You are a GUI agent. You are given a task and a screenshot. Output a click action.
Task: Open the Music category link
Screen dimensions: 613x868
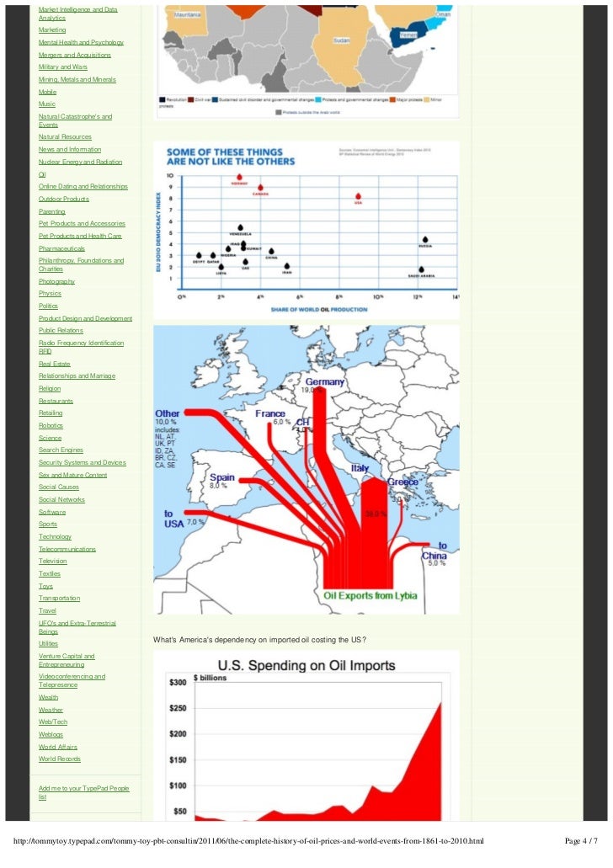pos(47,104)
